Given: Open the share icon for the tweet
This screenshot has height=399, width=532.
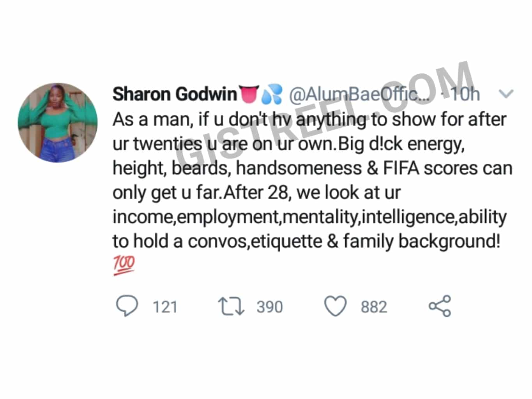Looking at the screenshot, I should (x=440, y=306).
